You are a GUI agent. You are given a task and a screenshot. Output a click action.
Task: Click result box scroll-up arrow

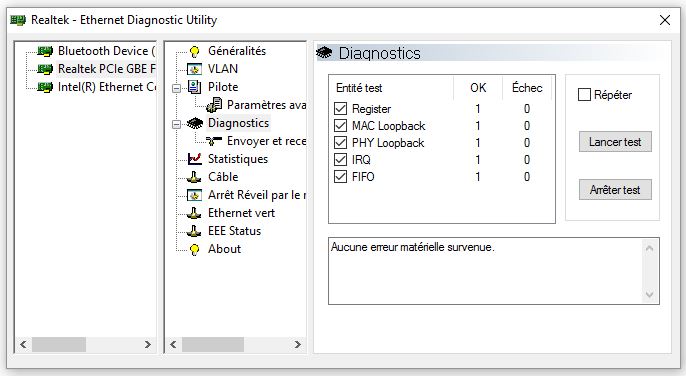(x=649, y=248)
